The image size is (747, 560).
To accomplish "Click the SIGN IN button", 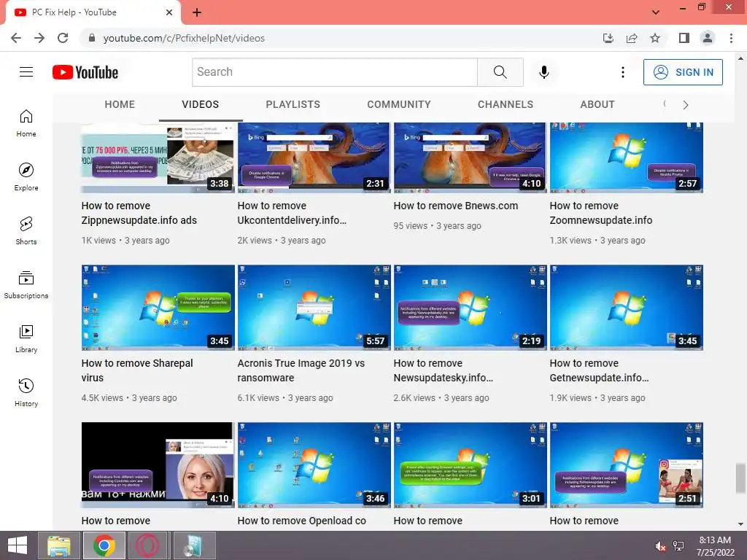I will (x=683, y=72).
